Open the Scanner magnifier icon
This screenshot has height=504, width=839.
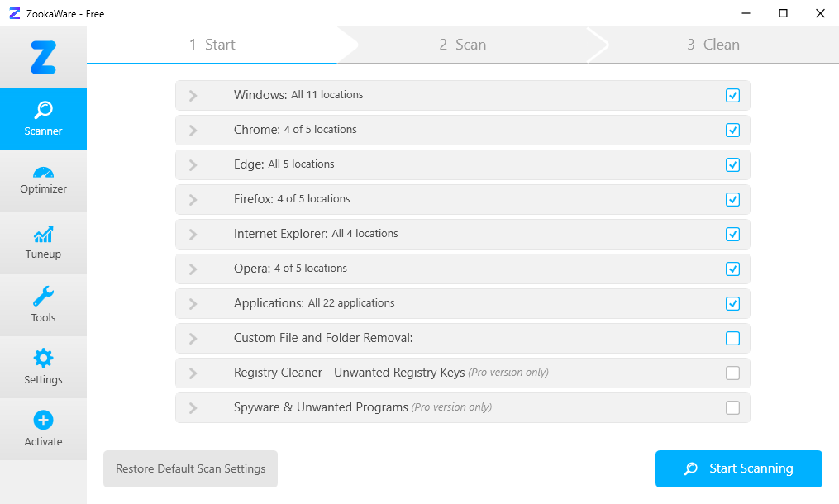coord(43,110)
